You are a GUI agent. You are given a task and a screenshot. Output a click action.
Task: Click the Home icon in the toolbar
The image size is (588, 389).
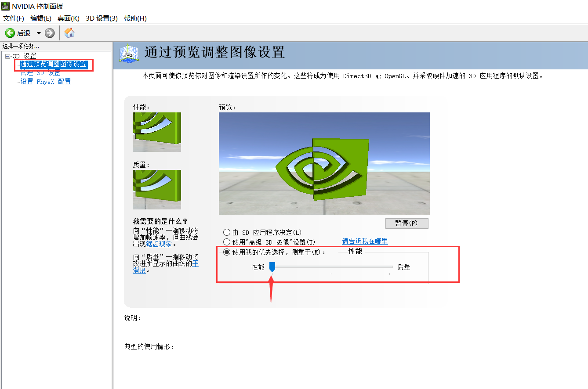point(69,32)
